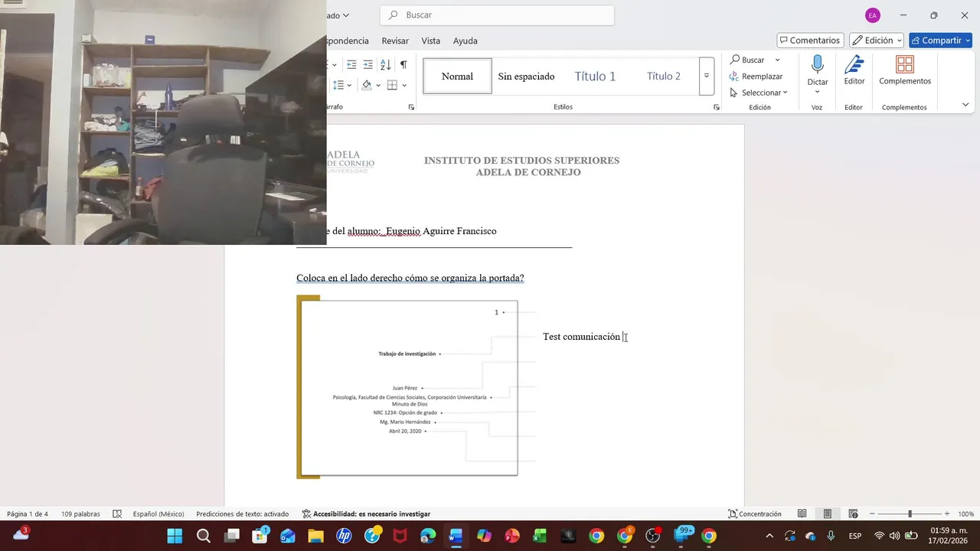The height and width of the screenshot is (551, 980).
Task: Increase the paragraph indent
Action: [x=368, y=65]
